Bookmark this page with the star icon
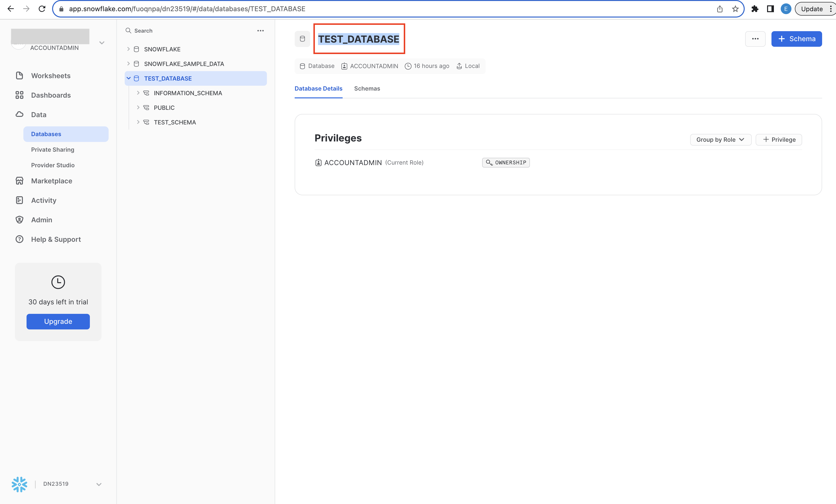The width and height of the screenshot is (836, 504). point(735,9)
